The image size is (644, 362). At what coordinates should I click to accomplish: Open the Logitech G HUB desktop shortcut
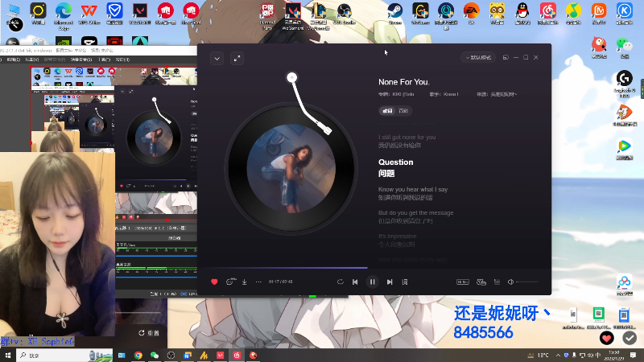(625, 84)
